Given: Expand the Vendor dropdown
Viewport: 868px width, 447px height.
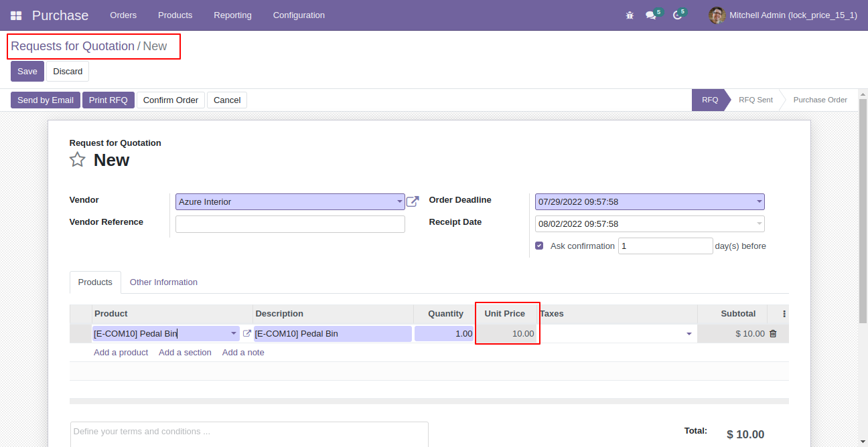Looking at the screenshot, I should [400, 202].
